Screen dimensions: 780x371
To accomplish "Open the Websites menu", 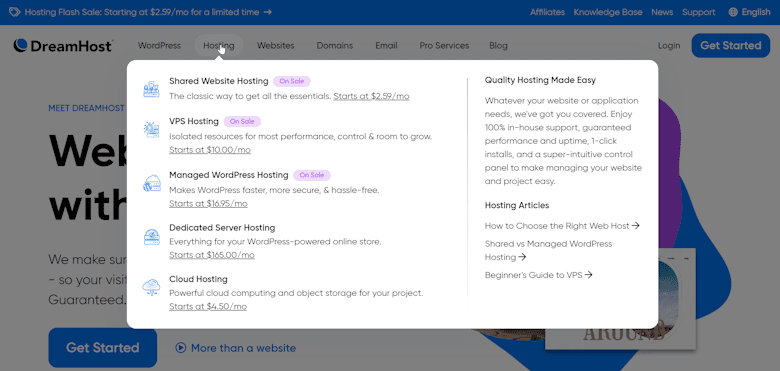I will click(x=276, y=46).
